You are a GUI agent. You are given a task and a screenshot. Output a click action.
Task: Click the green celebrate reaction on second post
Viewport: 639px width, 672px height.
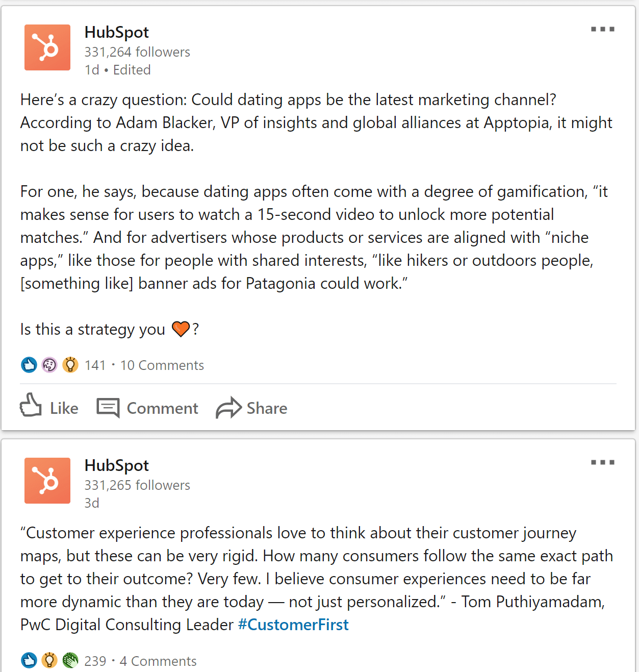(x=70, y=660)
